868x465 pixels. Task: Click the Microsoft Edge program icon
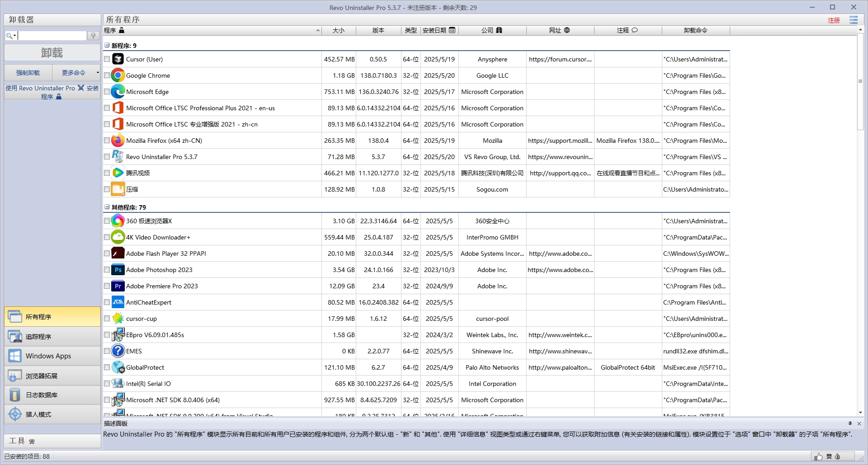tap(118, 92)
